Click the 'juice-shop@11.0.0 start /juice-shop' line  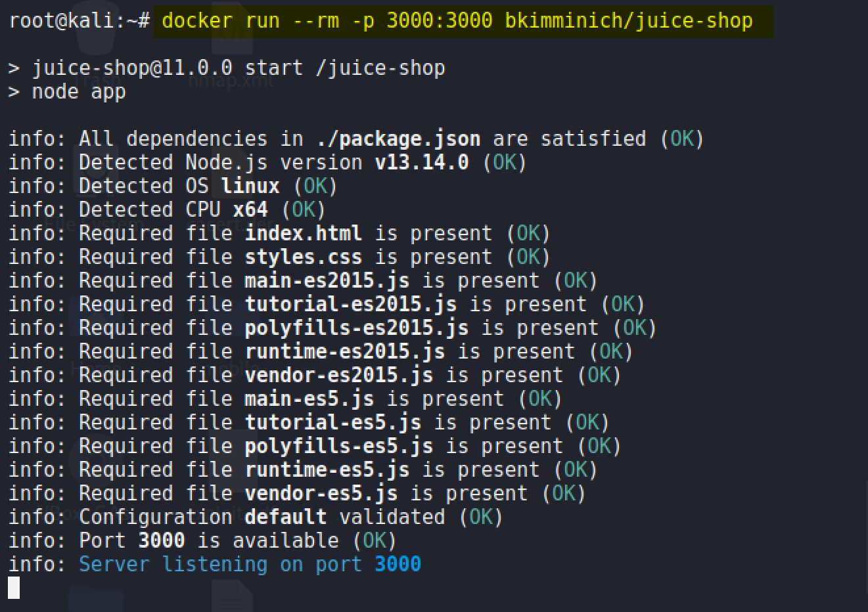[x=227, y=68]
